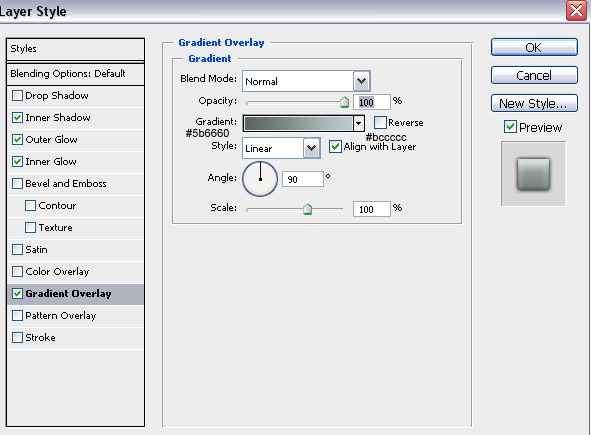Toggle the Reverse gradient checkbox
This screenshot has height=435, width=591.
pos(380,123)
